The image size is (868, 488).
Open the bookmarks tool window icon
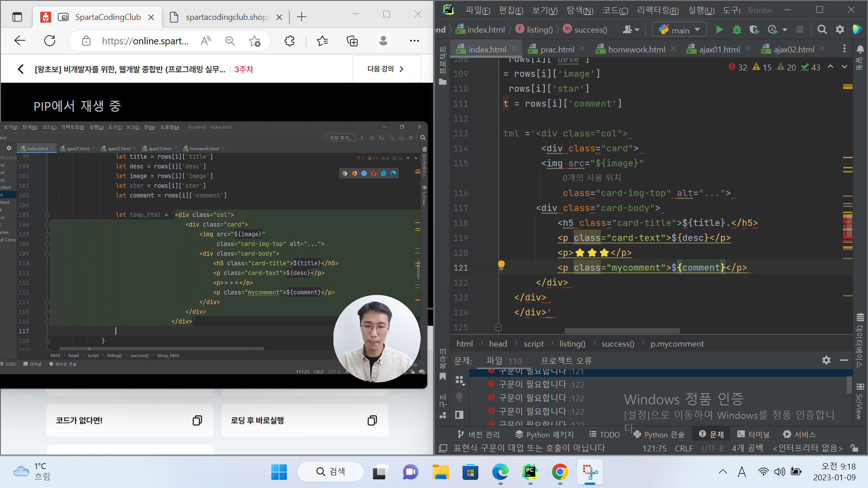443,376
